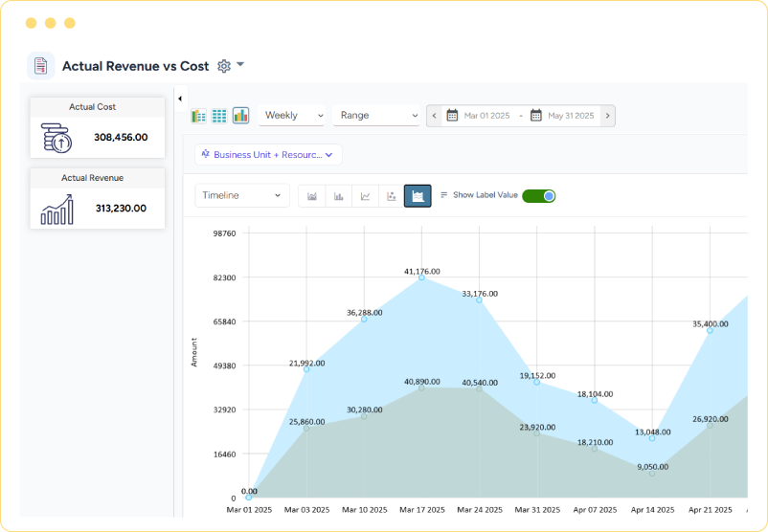Viewport: 768px width, 532px height.
Task: Click the 26,920.00 data point marker
Action: [710, 426]
